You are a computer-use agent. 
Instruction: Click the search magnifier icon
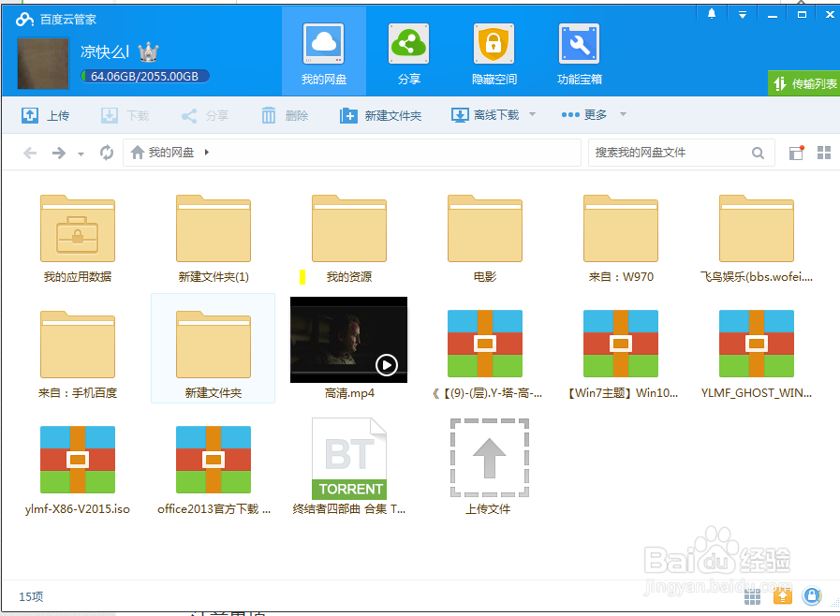(758, 154)
